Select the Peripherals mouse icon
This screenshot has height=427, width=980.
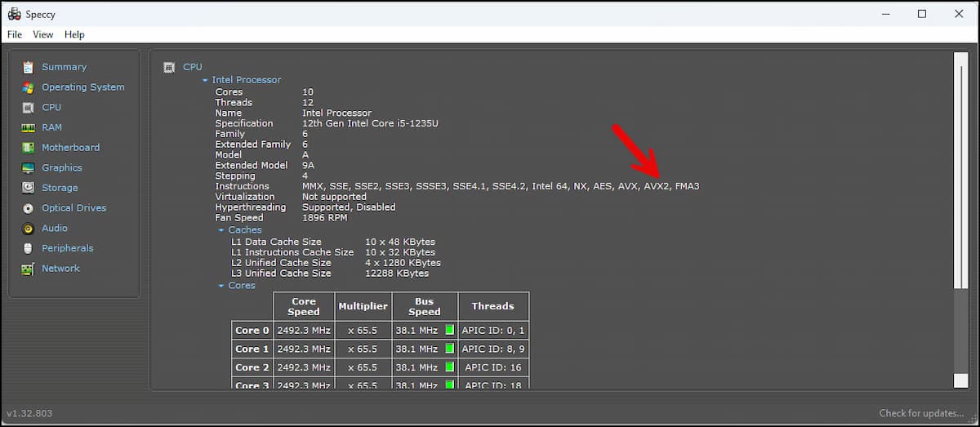tap(28, 248)
